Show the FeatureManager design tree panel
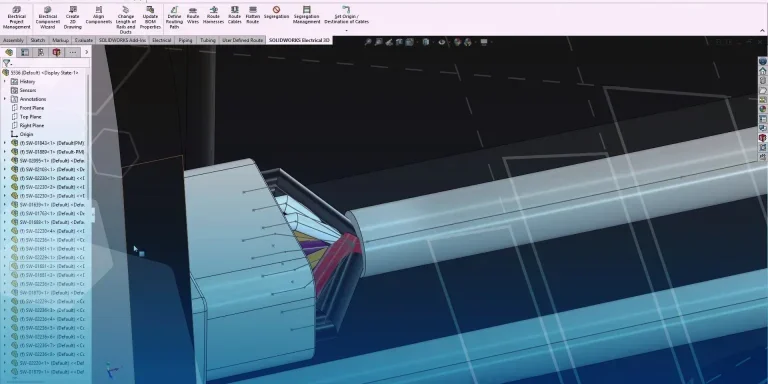Image resolution: width=768 pixels, height=384 pixels. [x=9, y=52]
